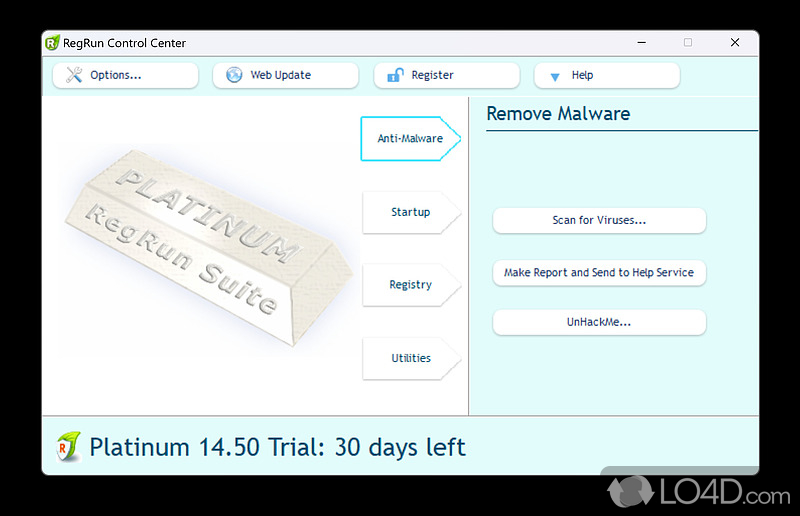Expand Help dropdown arrow
Viewport: 800px width, 516px height.
[555, 77]
